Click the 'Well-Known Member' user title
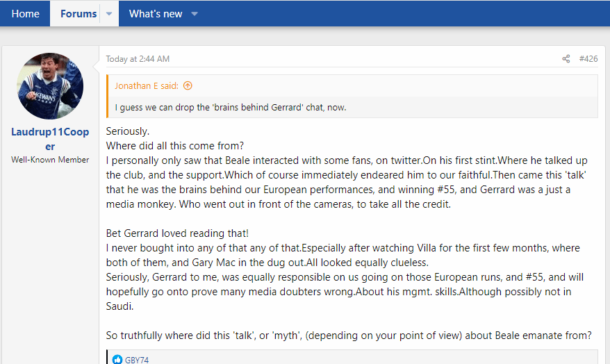610x364 pixels. [50, 160]
